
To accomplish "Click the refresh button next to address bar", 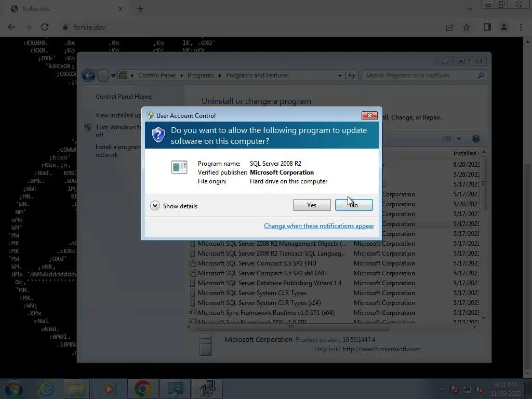I will pyautogui.click(x=352, y=76).
